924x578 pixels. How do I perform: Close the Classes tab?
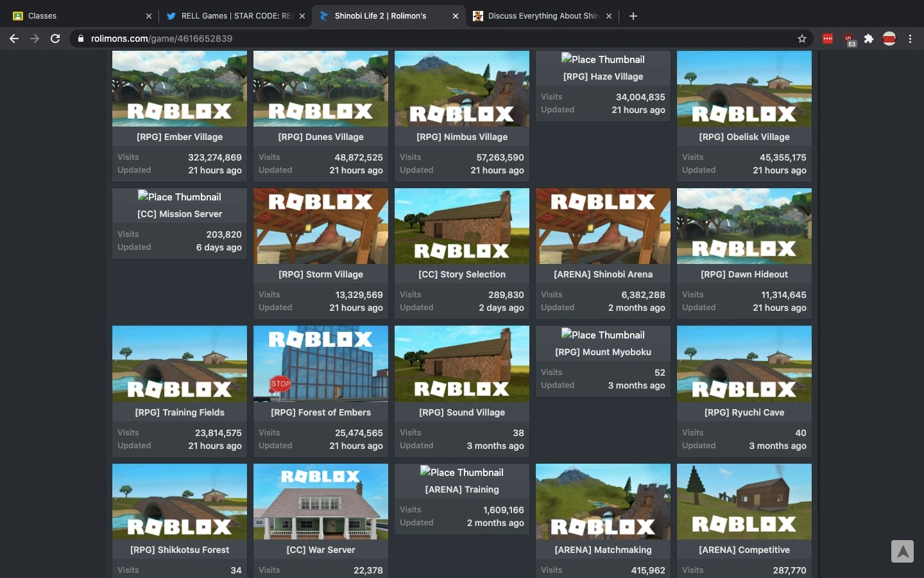coord(149,16)
